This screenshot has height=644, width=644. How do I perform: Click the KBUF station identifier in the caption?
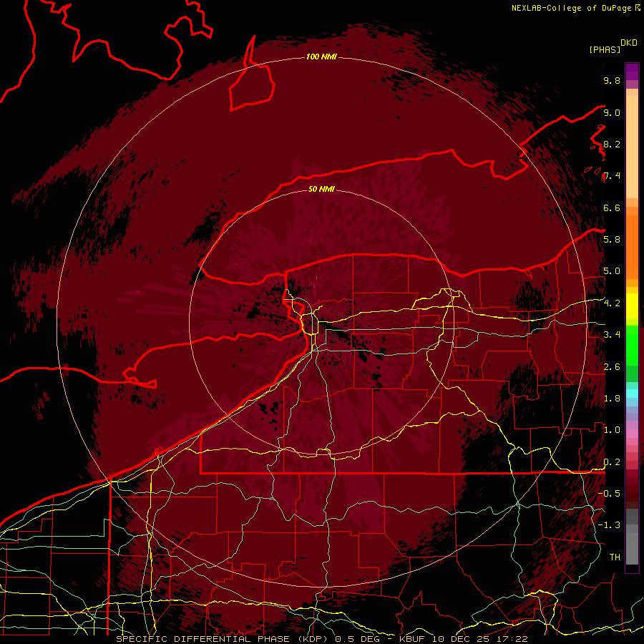[412, 639]
